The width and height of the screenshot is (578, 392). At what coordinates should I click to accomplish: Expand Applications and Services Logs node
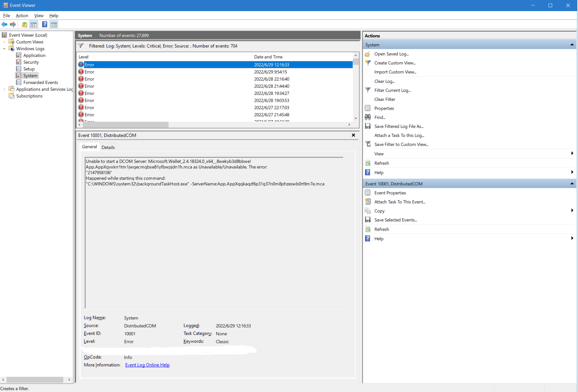4,89
